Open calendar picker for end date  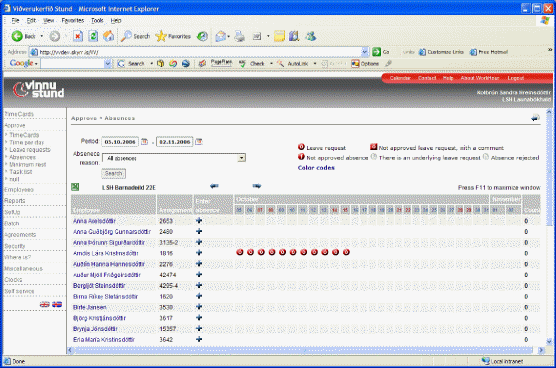tap(199, 142)
